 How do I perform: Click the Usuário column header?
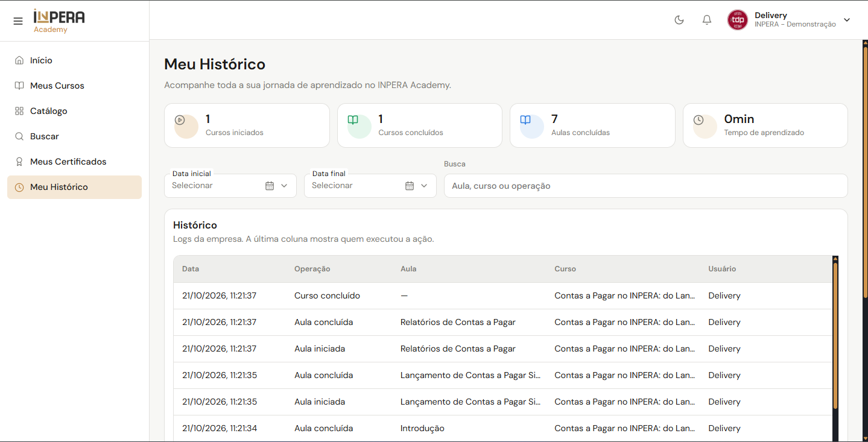coord(722,269)
